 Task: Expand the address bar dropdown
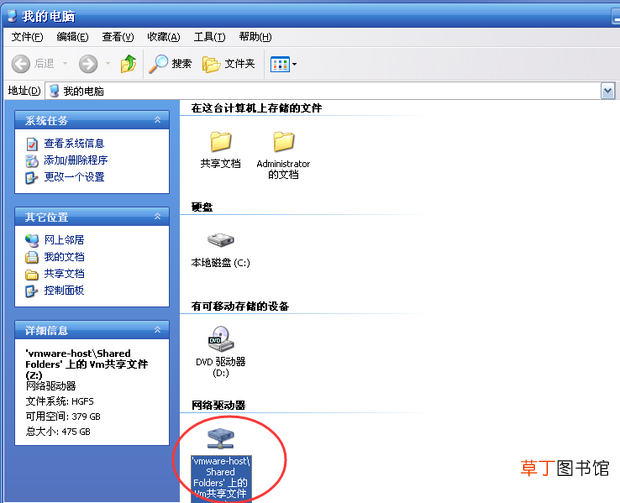[x=607, y=91]
